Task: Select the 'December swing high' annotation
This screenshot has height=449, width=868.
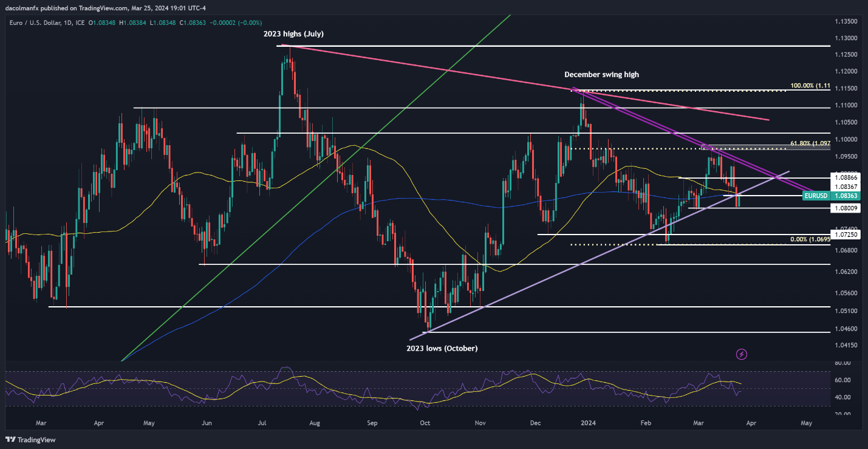Action: pos(601,74)
